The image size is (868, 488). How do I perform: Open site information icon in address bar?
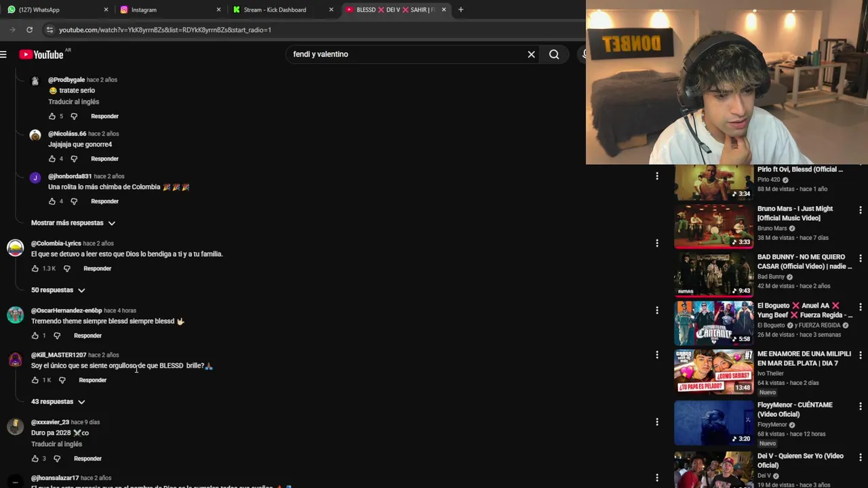coord(50,30)
